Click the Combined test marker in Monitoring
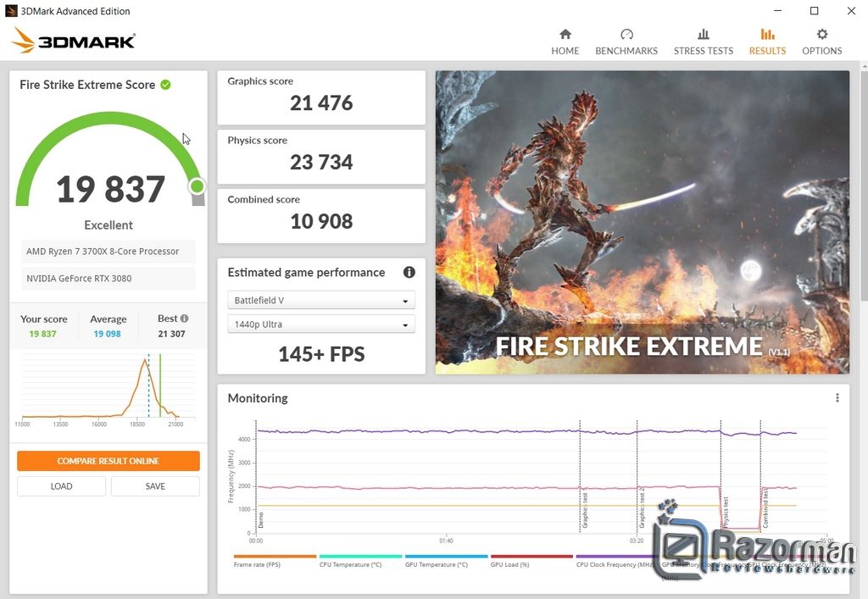This screenshot has height=599, width=868. click(760, 475)
